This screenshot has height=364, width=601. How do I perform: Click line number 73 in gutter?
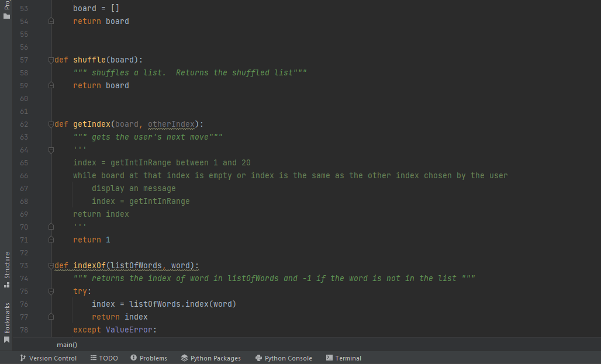coord(24,265)
